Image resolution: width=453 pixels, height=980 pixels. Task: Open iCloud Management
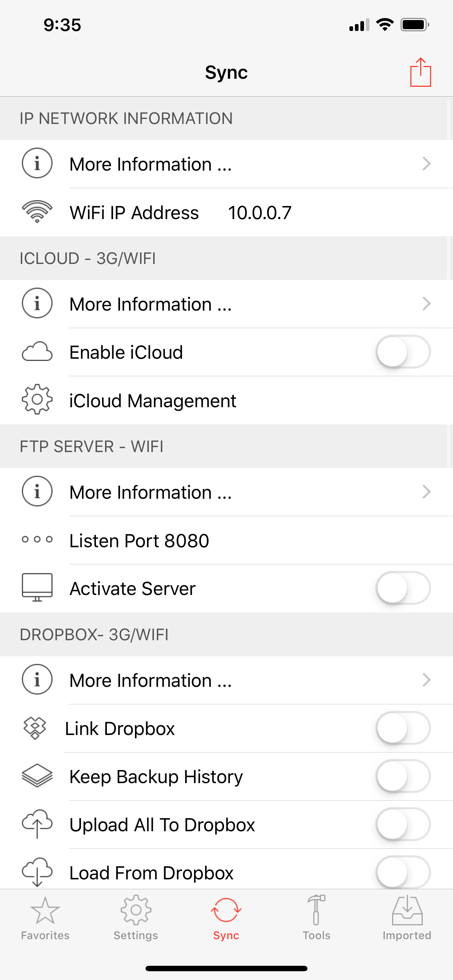153,401
